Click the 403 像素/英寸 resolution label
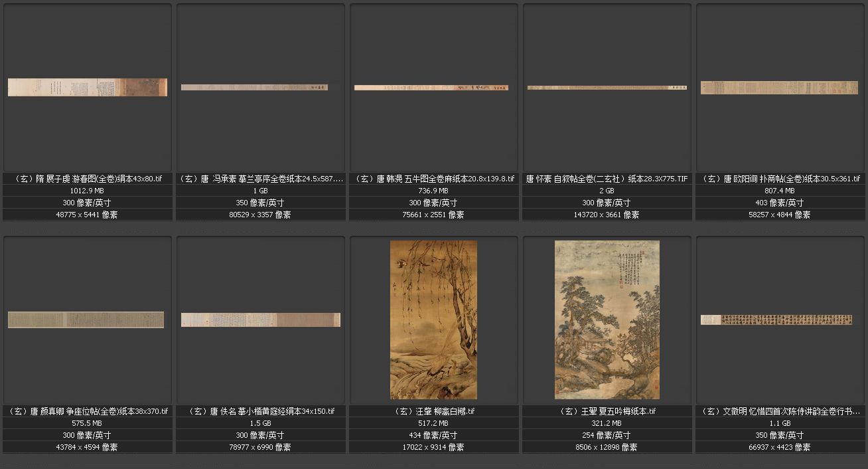The width and height of the screenshot is (868, 469). point(780,203)
